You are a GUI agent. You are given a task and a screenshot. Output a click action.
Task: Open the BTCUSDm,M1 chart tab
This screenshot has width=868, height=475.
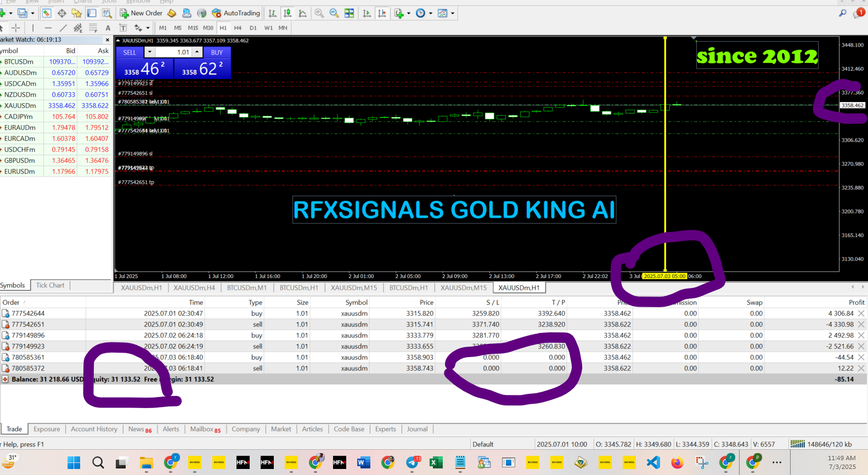coord(247,287)
